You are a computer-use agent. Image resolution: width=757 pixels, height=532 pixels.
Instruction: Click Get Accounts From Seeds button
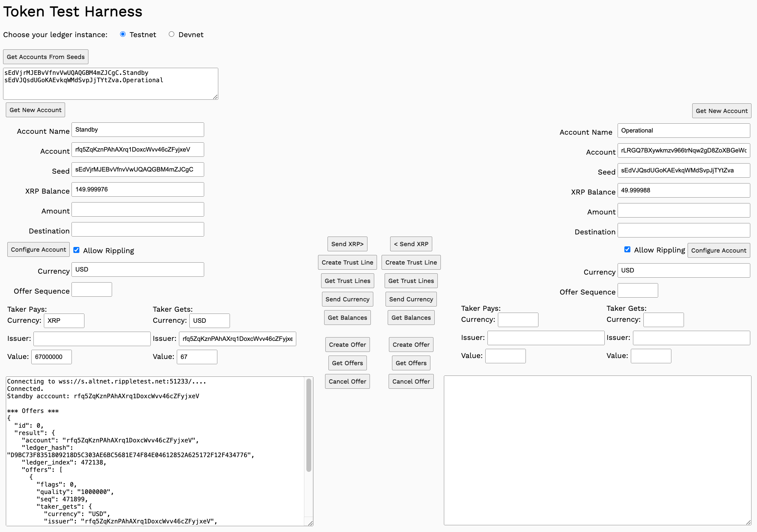[45, 57]
